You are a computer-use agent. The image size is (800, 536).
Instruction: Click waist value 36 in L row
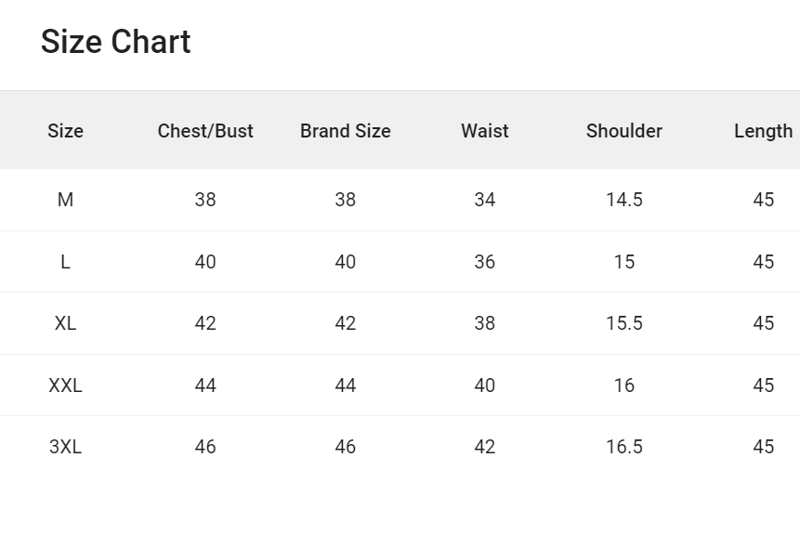point(485,262)
